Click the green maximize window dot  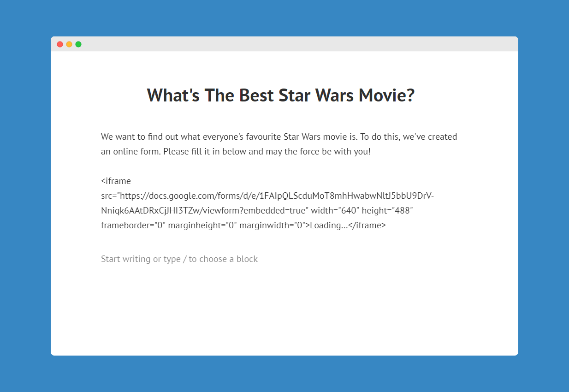[x=78, y=44]
